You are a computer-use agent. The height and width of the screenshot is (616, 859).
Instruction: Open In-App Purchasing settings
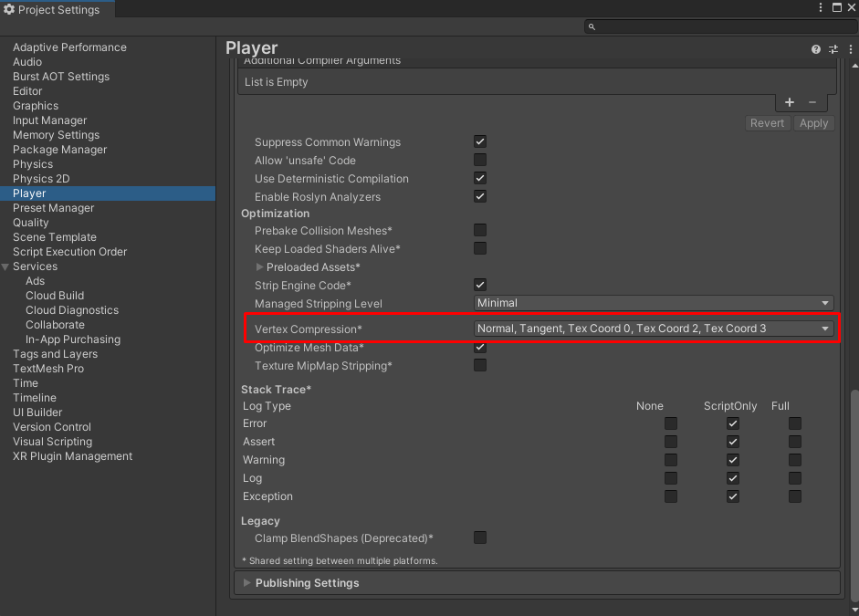click(73, 339)
